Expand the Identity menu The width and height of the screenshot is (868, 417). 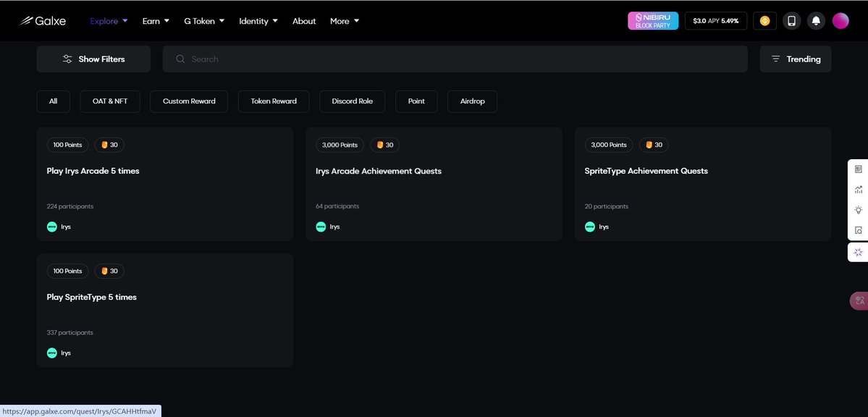258,21
